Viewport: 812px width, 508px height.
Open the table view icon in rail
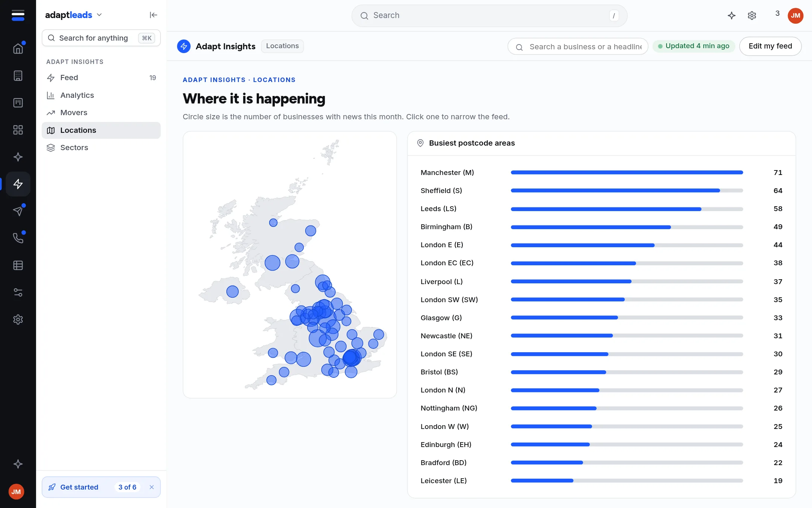tap(18, 265)
